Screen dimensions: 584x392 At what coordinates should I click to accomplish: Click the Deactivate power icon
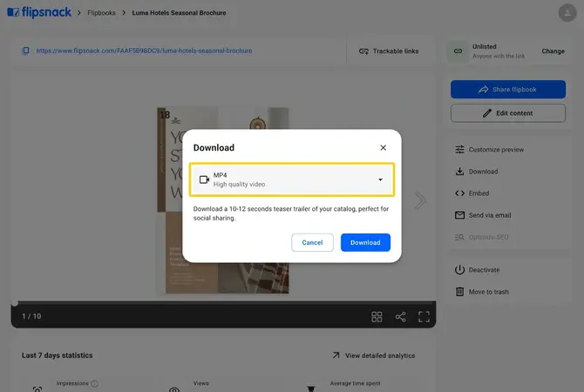[459, 270]
